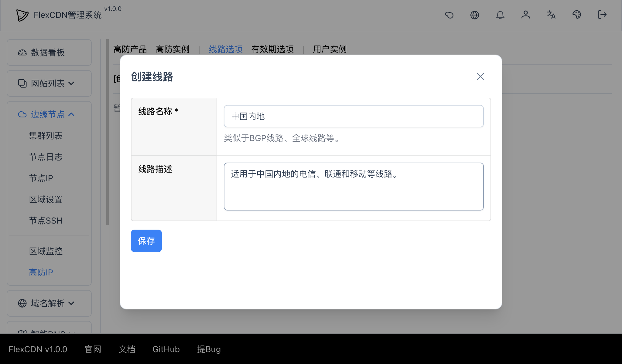Open the language switcher icon

pyautogui.click(x=551, y=15)
